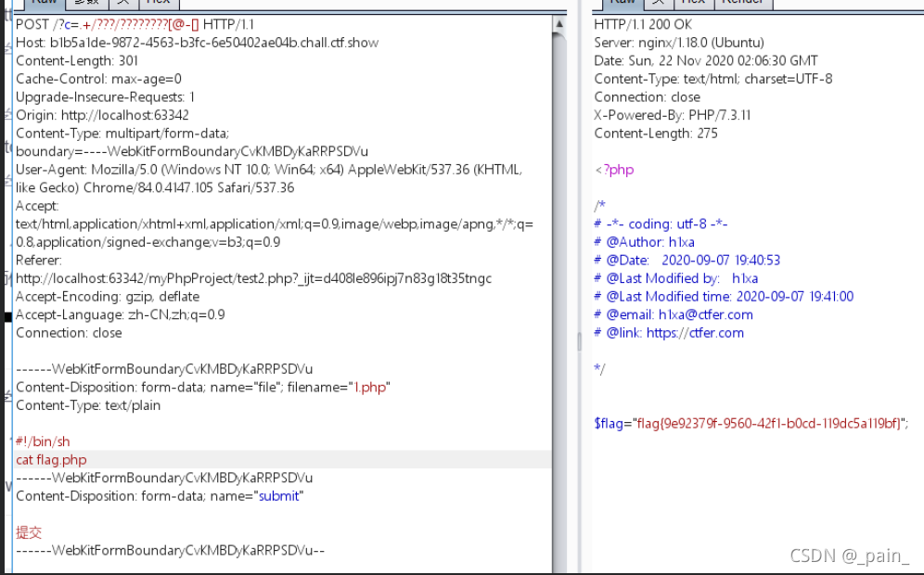Screen dimensions: 924x575
Task: Click the response Connection: close header
Action: tap(647, 97)
